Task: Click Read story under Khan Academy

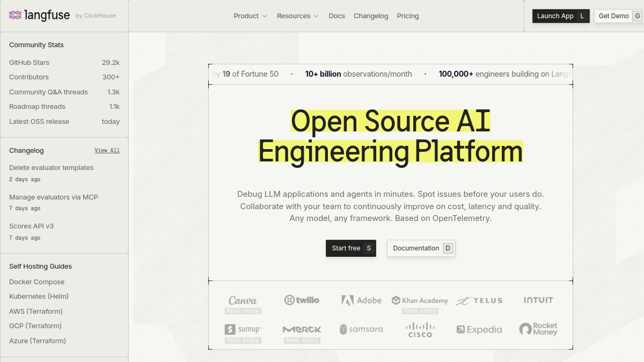Action: [420, 311]
